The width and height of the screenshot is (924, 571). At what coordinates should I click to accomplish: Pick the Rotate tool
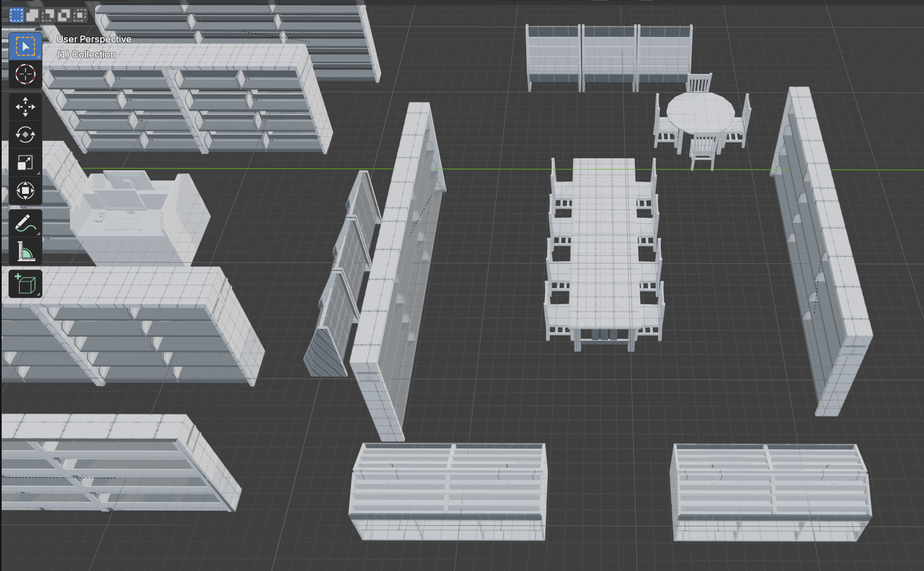[25, 135]
